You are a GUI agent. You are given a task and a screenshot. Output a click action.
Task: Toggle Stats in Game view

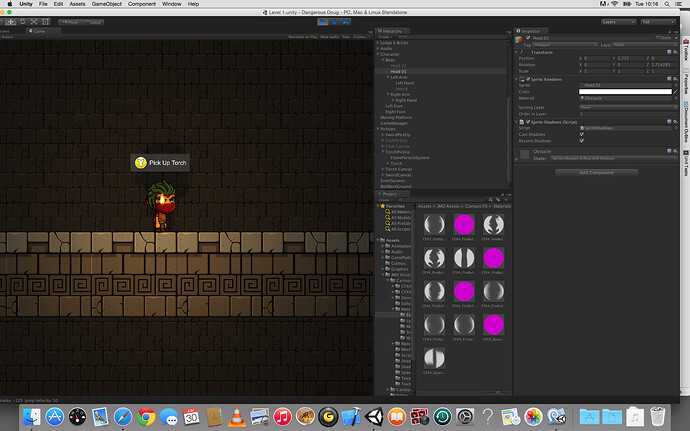pyautogui.click(x=346, y=37)
